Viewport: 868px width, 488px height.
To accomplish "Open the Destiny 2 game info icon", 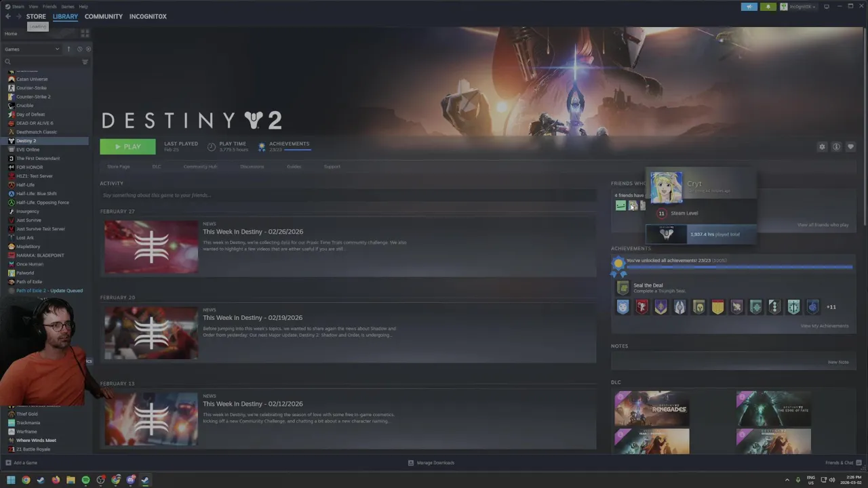I will (x=836, y=146).
